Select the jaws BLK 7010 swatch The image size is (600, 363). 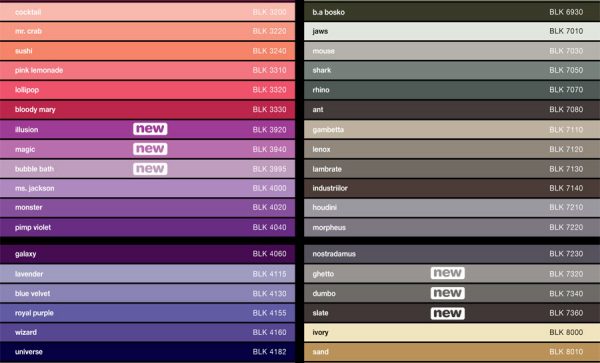pos(452,31)
